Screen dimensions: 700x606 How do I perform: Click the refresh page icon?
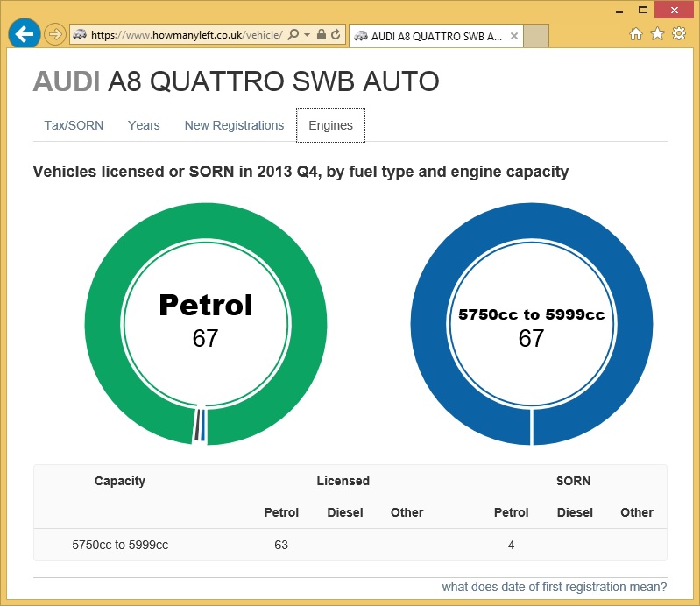[336, 34]
